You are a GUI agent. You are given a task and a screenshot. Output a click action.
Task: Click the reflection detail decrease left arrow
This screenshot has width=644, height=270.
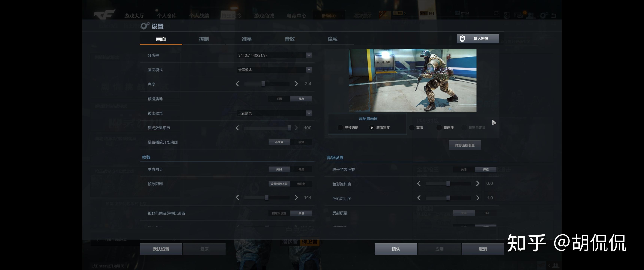(238, 128)
